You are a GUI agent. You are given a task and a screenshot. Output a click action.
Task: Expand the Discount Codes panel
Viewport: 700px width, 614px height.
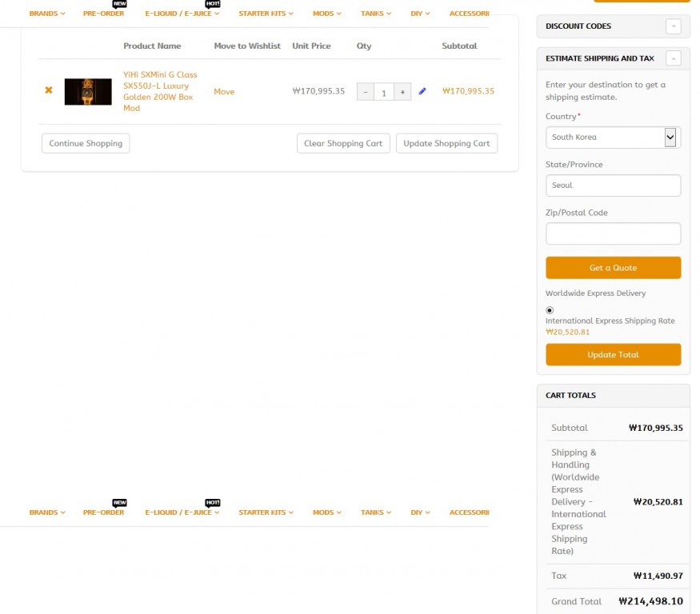point(674,26)
